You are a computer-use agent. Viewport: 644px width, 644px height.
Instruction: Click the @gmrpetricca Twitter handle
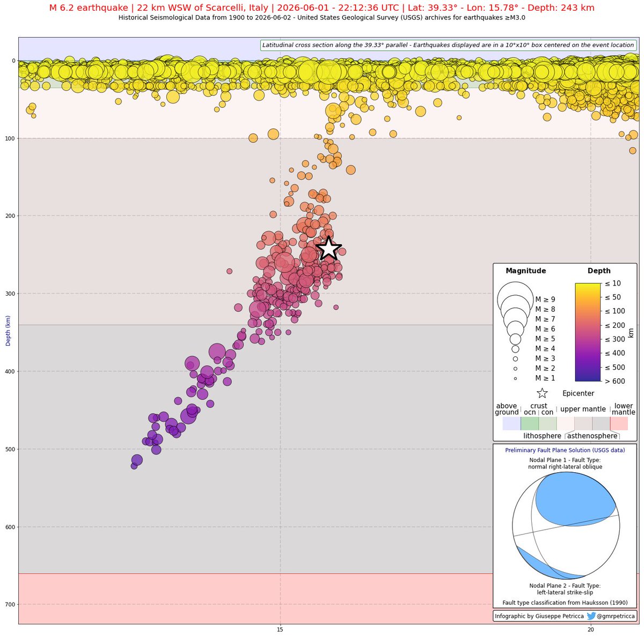tap(617, 617)
